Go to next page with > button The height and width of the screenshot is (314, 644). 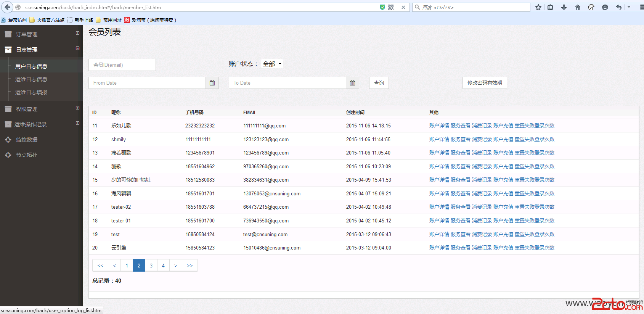[176, 266]
